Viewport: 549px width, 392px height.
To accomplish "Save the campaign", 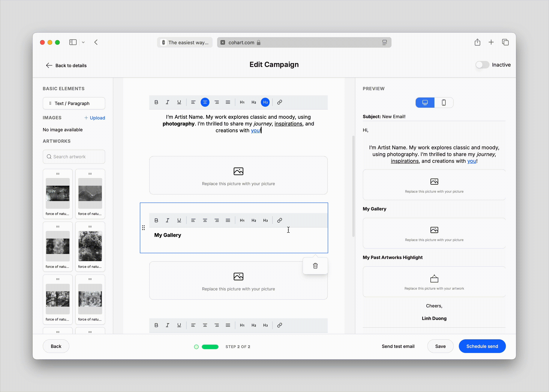I will pyautogui.click(x=440, y=346).
